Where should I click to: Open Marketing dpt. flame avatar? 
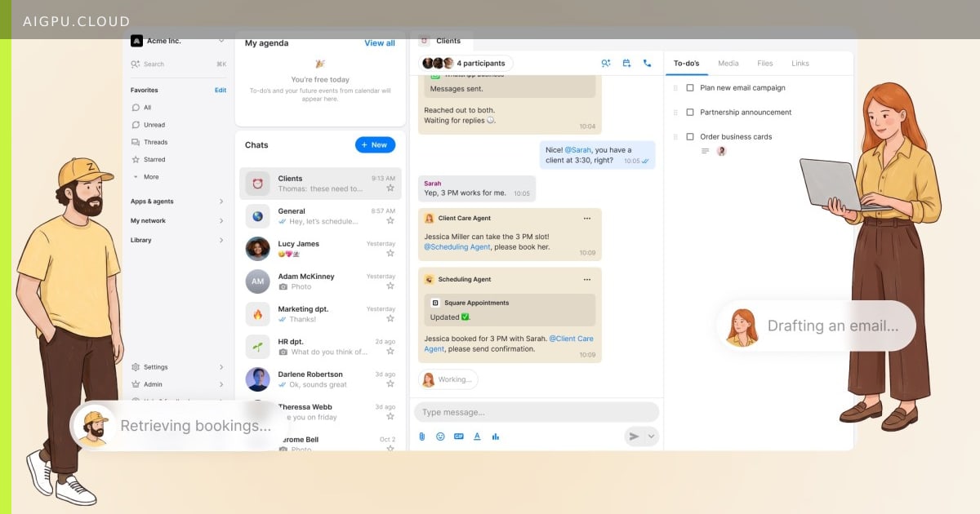pyautogui.click(x=258, y=314)
